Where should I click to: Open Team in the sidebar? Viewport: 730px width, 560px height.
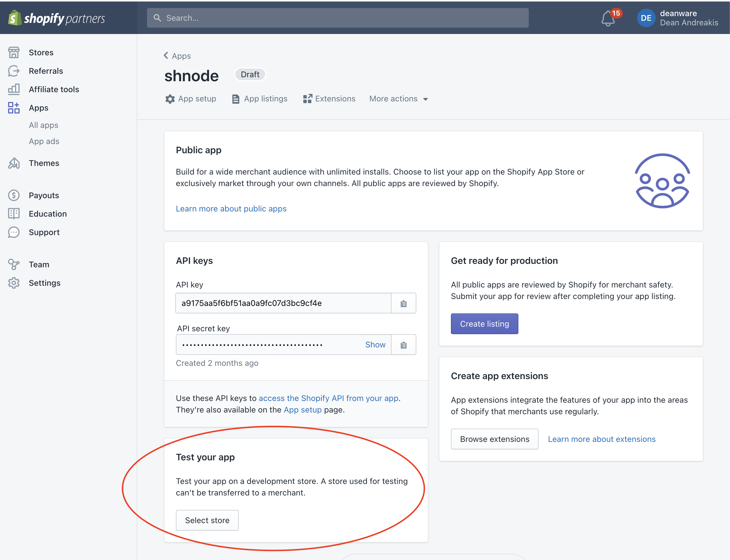point(39,264)
